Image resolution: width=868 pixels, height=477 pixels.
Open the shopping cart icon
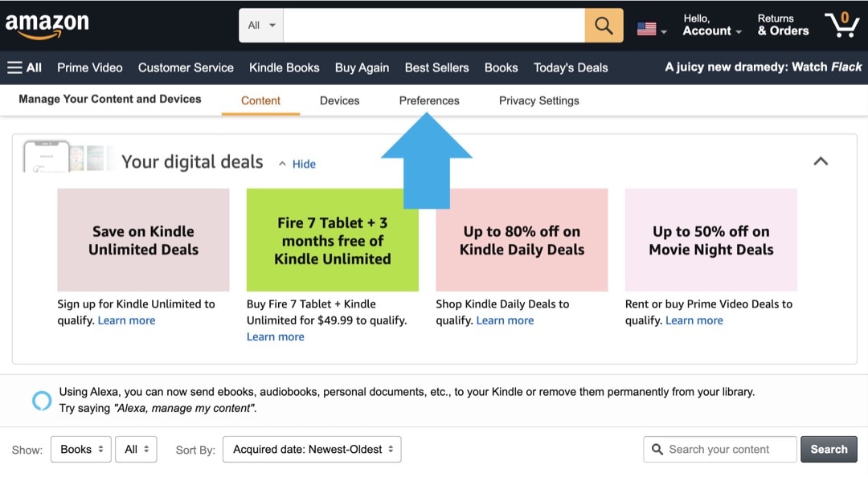pos(841,25)
